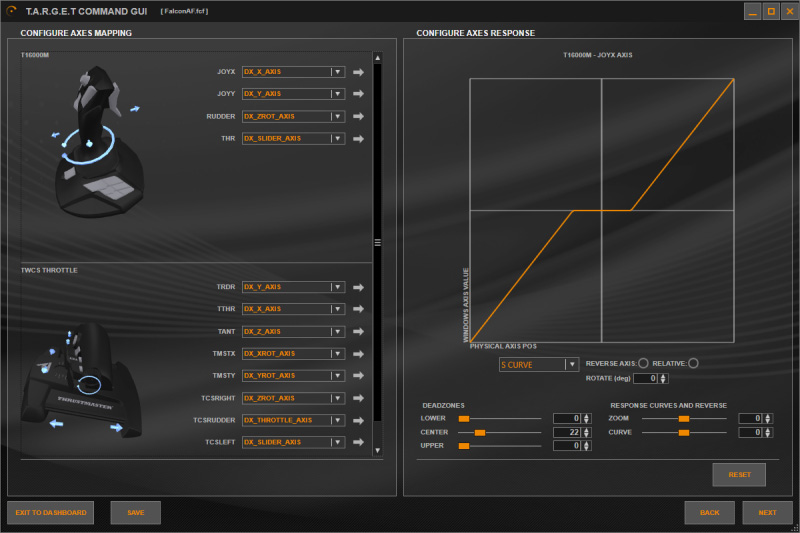
Task: Click the arrow icon beside TCSRUDDER axis
Action: coord(358,420)
